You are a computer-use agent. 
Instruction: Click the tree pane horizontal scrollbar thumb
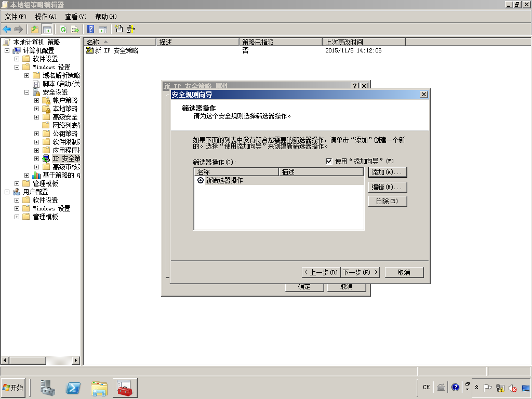pos(28,361)
